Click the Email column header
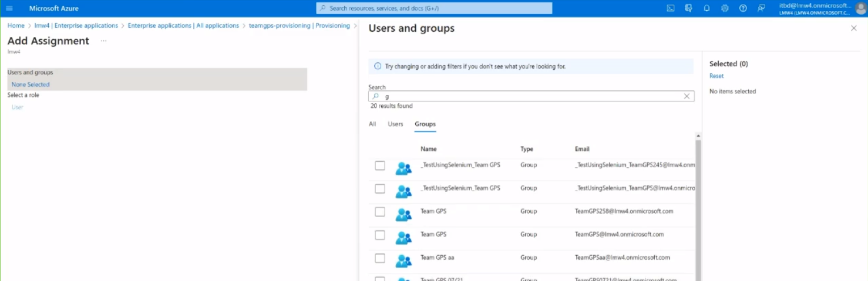 pyautogui.click(x=582, y=149)
